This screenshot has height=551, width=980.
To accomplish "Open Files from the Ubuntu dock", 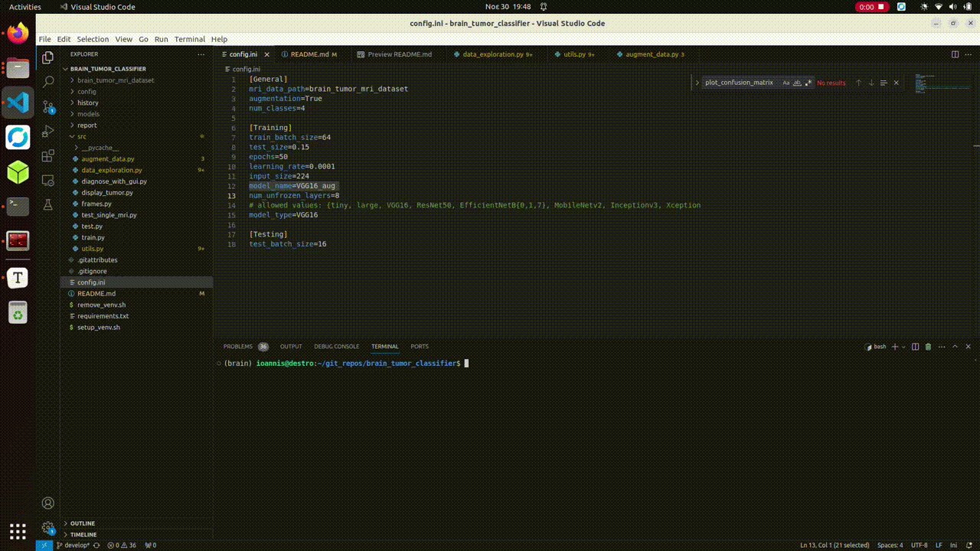I will [18, 68].
